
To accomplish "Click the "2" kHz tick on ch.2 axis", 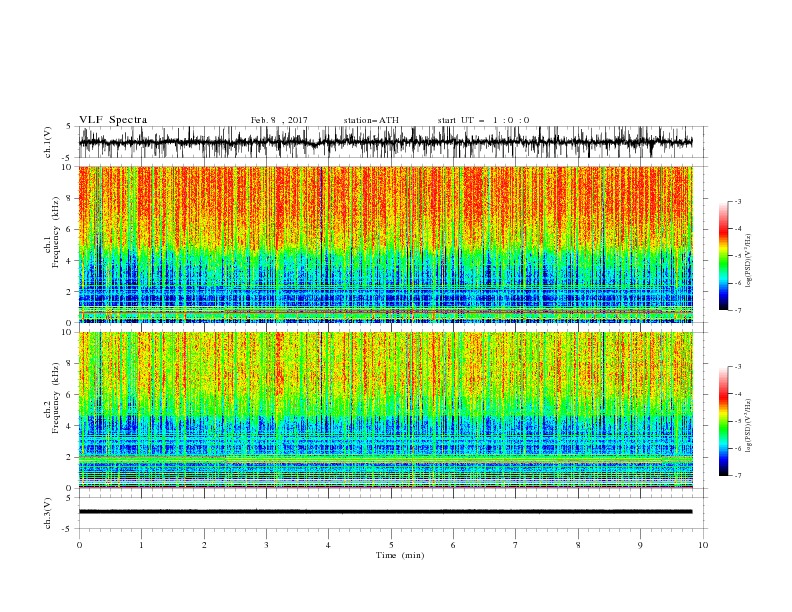I will coord(71,457).
